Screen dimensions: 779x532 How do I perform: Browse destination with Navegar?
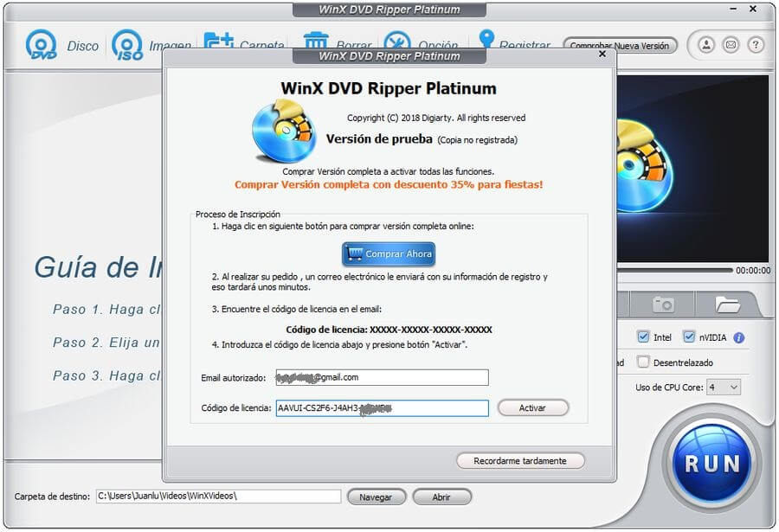(x=377, y=497)
